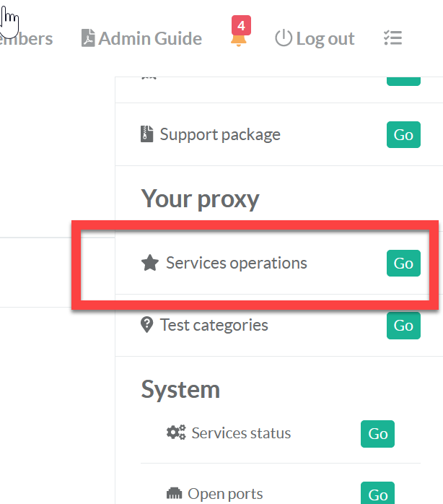Click the power icon next to Log out
443x504 pixels.
point(284,38)
